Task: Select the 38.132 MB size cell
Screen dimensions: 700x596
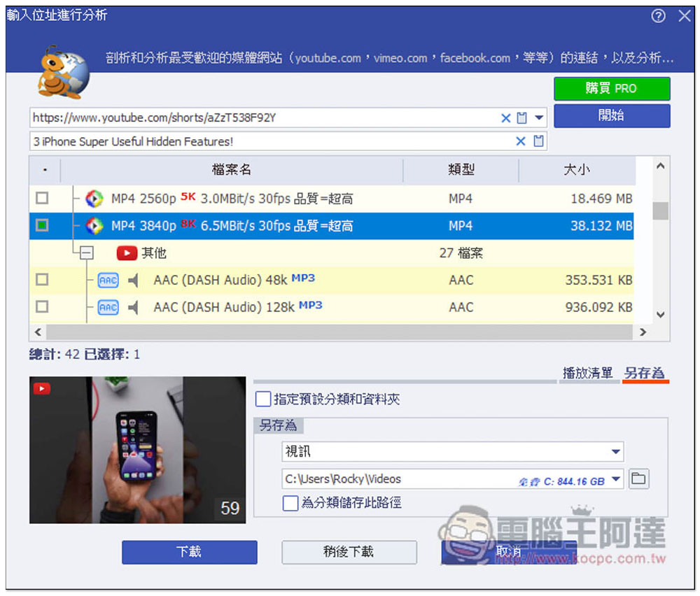Action: point(601,226)
